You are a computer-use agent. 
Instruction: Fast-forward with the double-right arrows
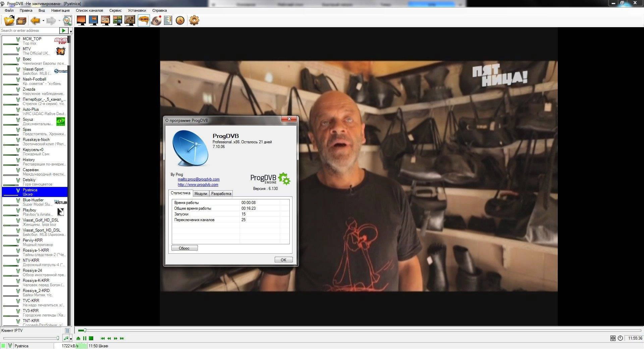115,338
